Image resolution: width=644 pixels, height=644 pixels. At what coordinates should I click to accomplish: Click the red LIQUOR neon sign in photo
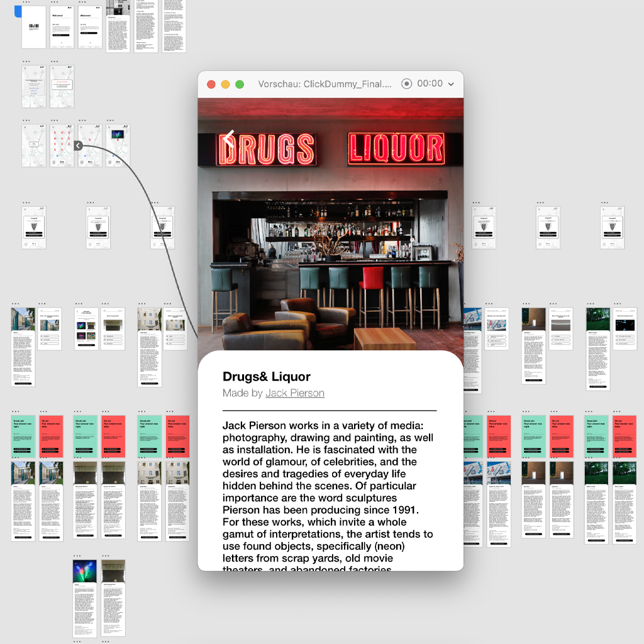pos(396,149)
